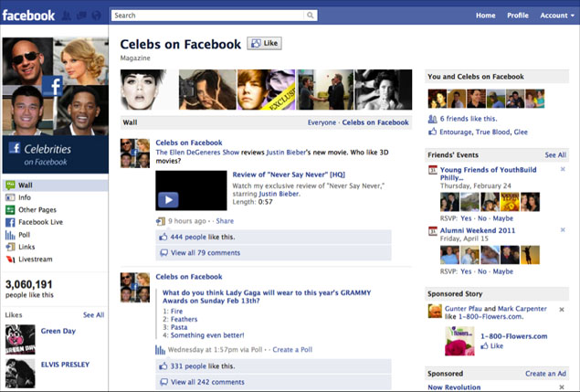Play the Never Say Never review video
The image size is (580, 392).
click(x=168, y=199)
